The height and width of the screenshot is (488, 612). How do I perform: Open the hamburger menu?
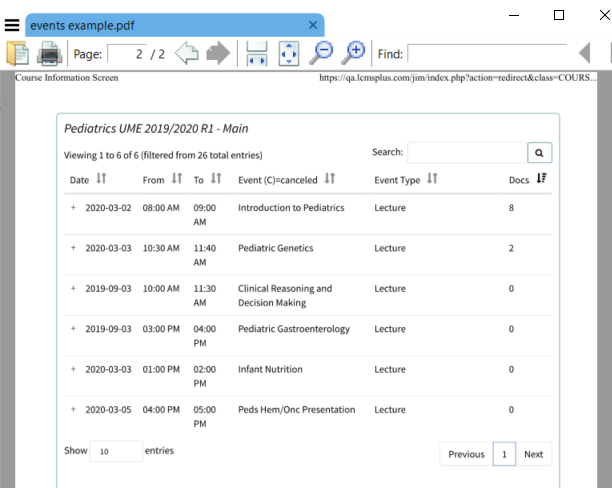pos(12,25)
